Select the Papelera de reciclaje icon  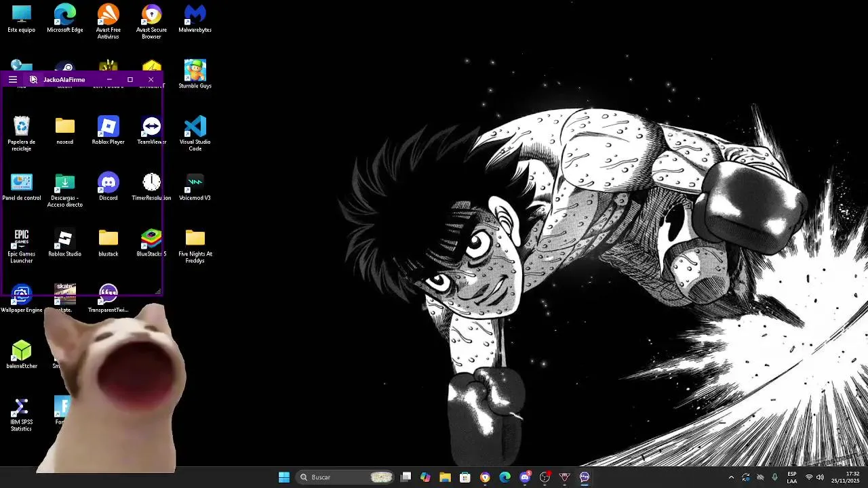point(22,134)
